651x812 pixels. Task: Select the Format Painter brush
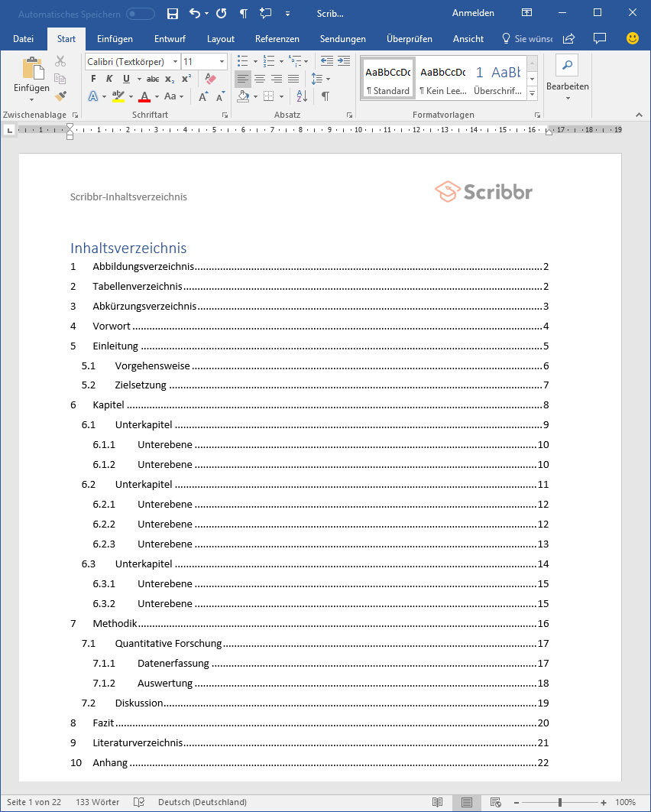coord(62,95)
